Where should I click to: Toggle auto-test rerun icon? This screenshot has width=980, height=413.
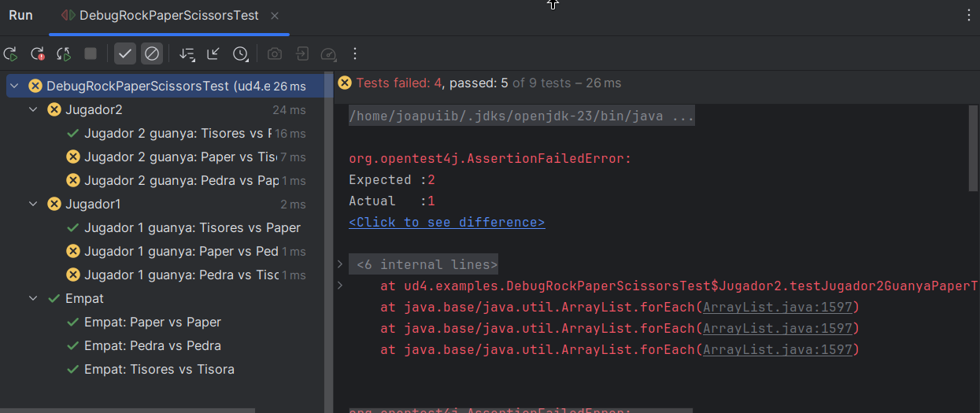coord(64,54)
